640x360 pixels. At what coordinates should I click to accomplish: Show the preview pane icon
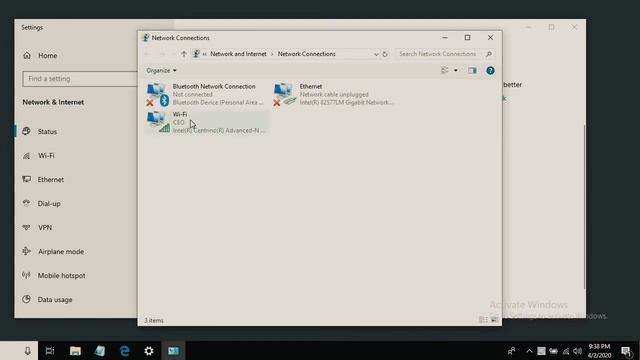pos(472,71)
